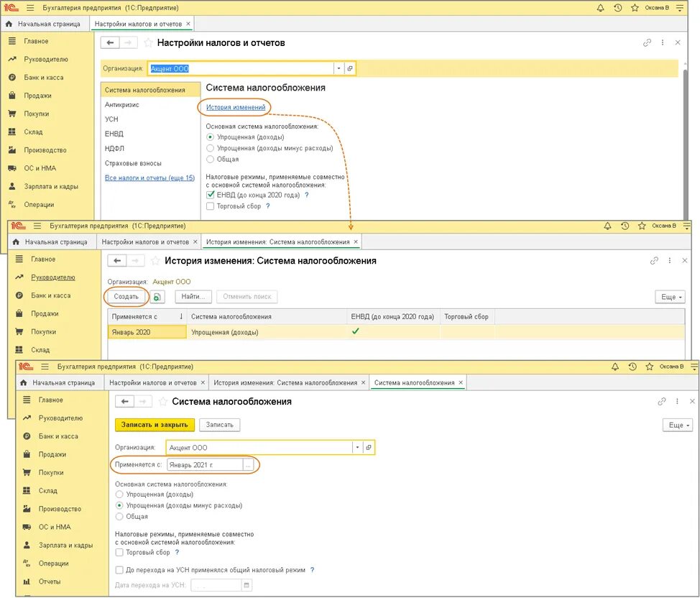Open three-dots menu in Настройки налогов и отчетов
The height and width of the screenshot is (598, 700).
click(x=663, y=42)
